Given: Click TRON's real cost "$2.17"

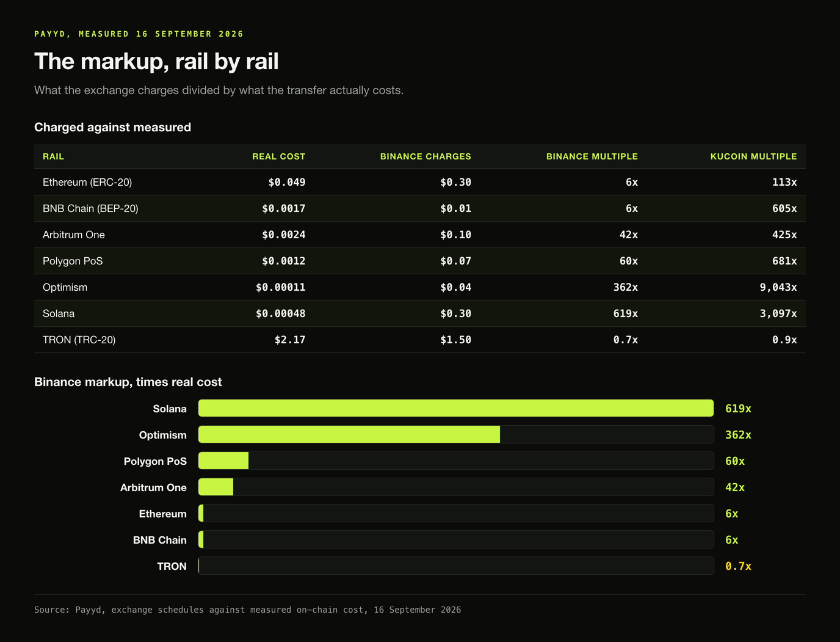Looking at the screenshot, I should coord(290,340).
